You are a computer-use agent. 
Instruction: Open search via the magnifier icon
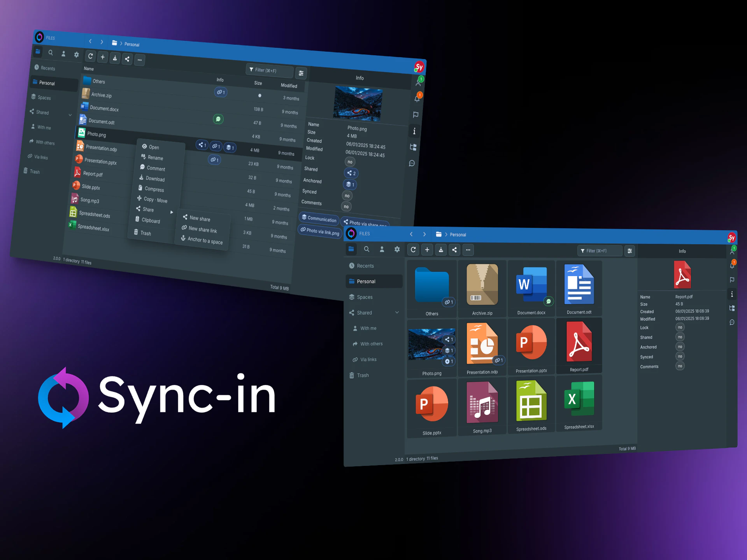coord(367,249)
